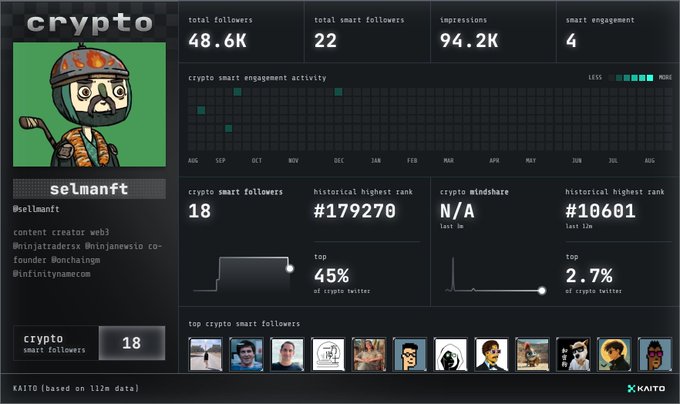Viewport: 680px width, 404px height.
Task: Open the @ninjatradersx mention in bio
Action: pyautogui.click(x=47, y=246)
